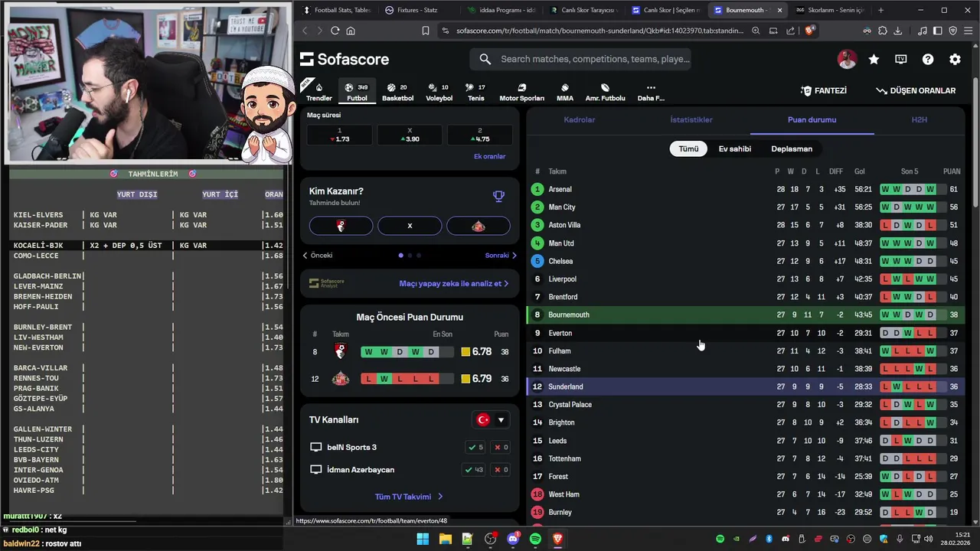Select the Motor Sporları category
The height and width of the screenshot is (551, 980).
(x=521, y=92)
